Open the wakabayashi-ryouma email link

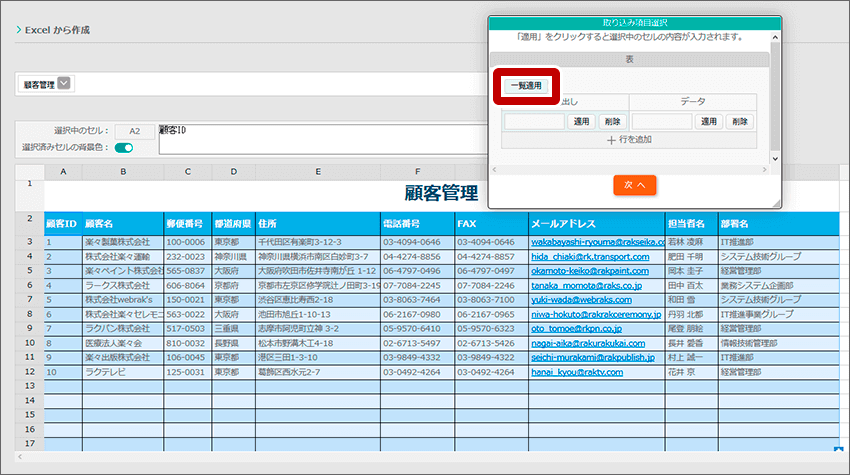pyautogui.click(x=598, y=242)
